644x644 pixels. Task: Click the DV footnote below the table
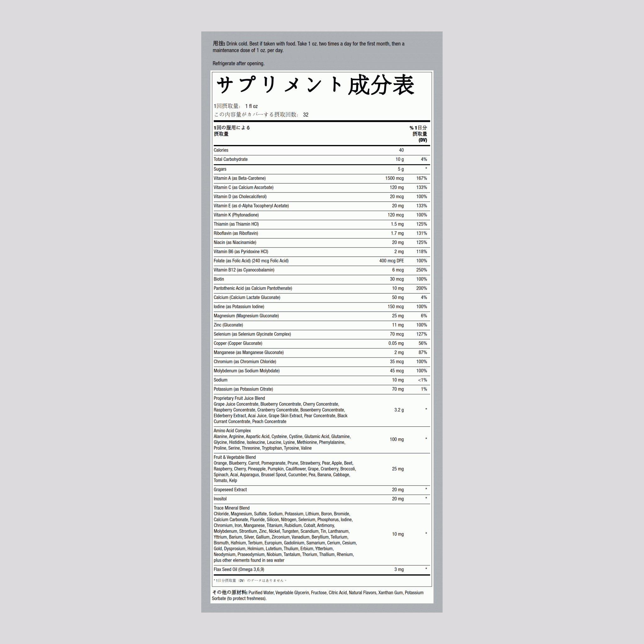pyautogui.click(x=250, y=580)
